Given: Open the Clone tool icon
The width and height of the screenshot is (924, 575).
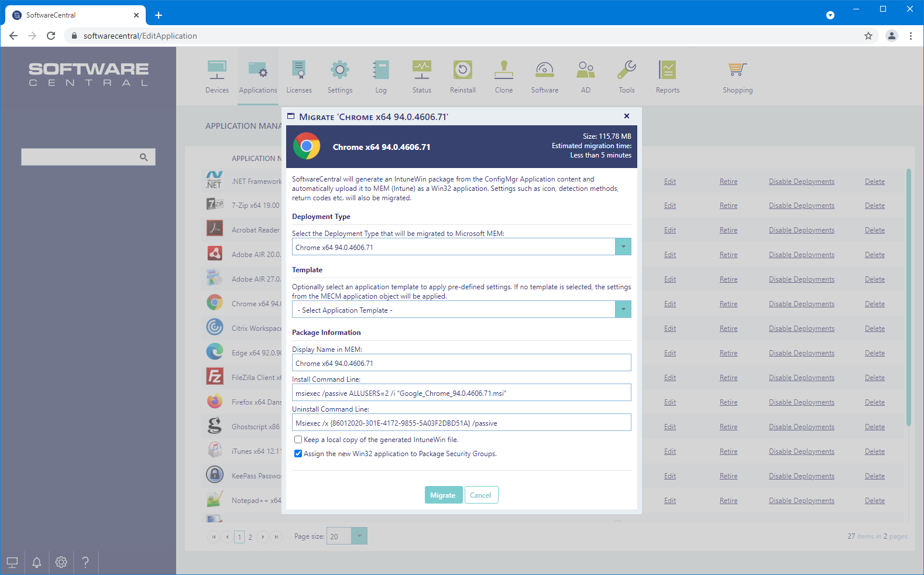Looking at the screenshot, I should tap(503, 71).
